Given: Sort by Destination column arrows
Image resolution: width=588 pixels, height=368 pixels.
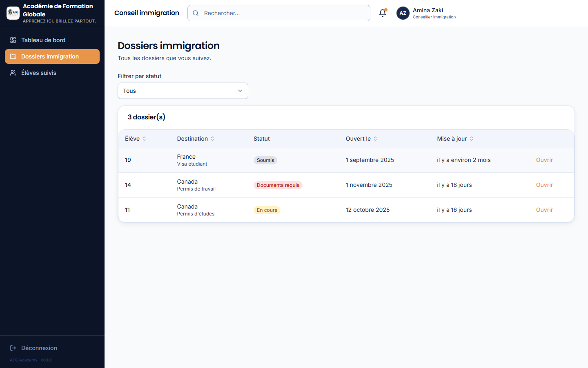Looking at the screenshot, I should [212, 139].
